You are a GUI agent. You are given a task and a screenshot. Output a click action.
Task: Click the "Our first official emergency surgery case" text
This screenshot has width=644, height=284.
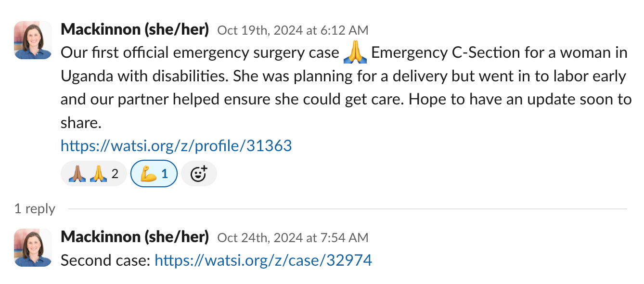tap(200, 53)
